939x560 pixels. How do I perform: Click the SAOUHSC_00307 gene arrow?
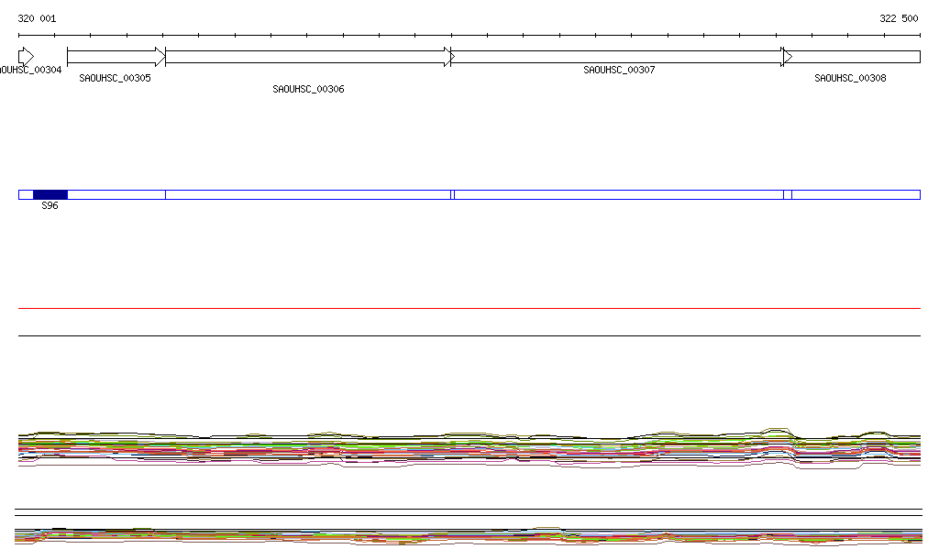coord(618,57)
